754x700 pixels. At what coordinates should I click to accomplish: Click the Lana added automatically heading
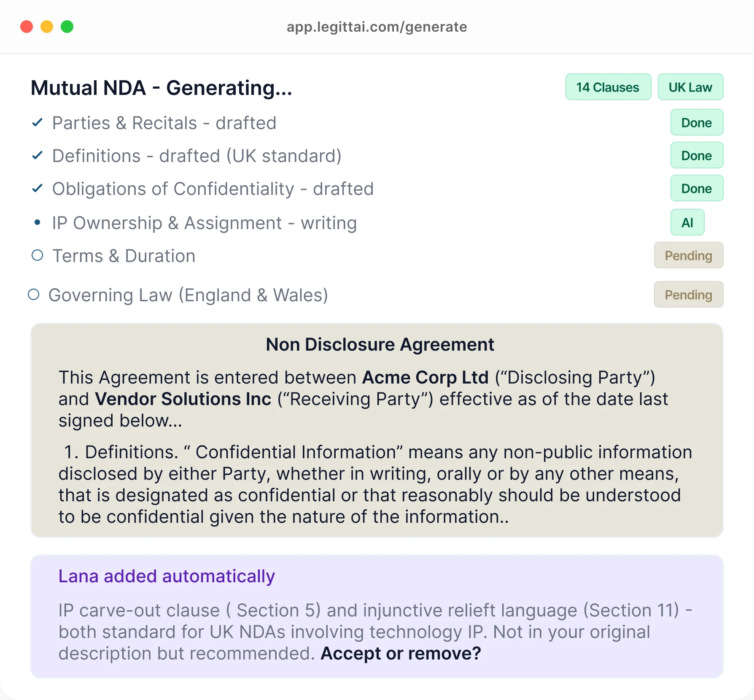point(167,576)
